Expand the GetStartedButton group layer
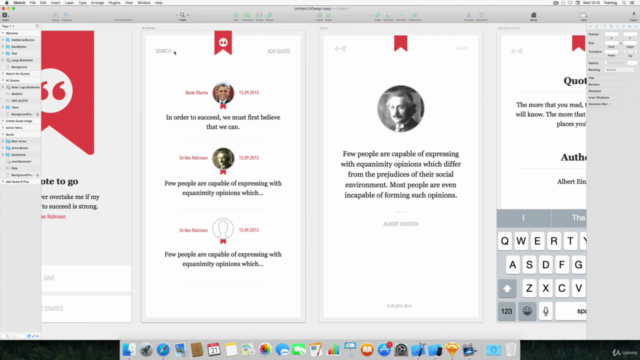Image resolution: width=640 pixels, height=360 pixels. coord(3,40)
